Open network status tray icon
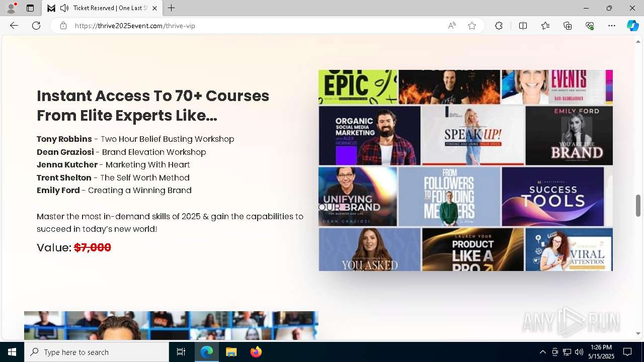Viewport: 644px width, 362px height. [567, 352]
